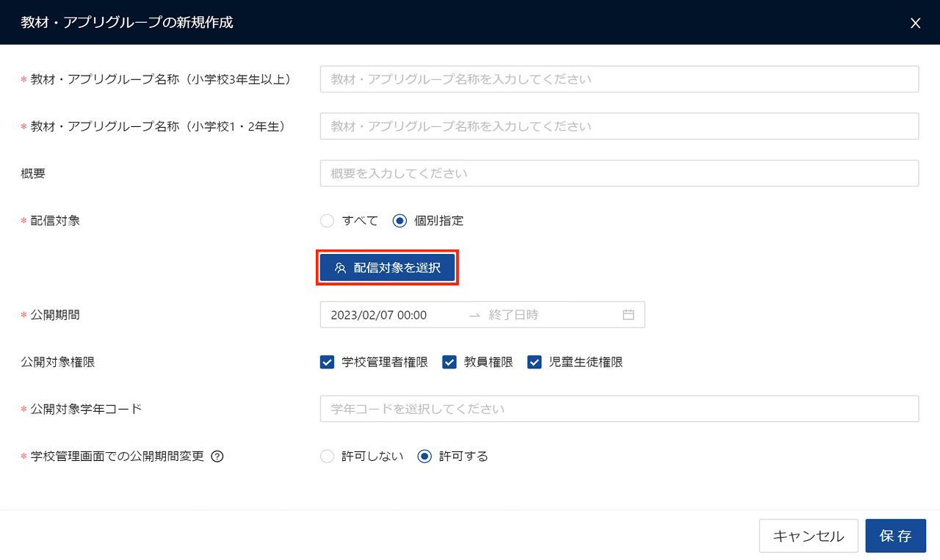Click start date 2023/02/07 00:00

coord(379,315)
